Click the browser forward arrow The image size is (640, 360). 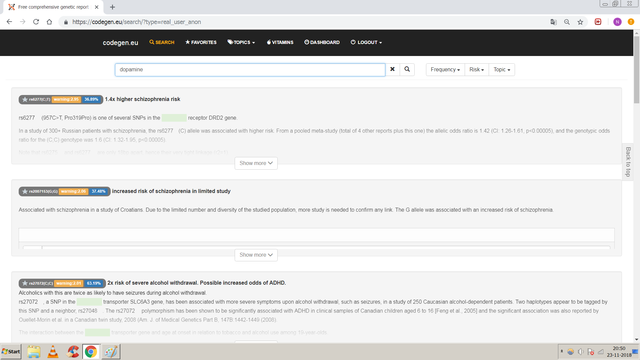[x=22, y=22]
